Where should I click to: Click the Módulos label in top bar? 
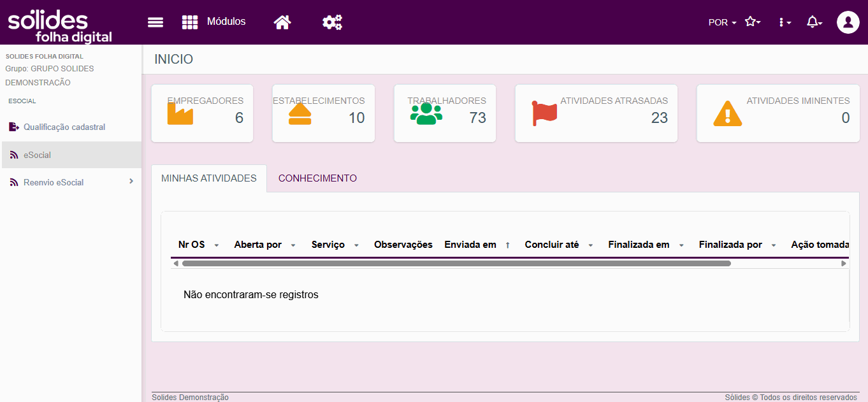[x=226, y=22]
